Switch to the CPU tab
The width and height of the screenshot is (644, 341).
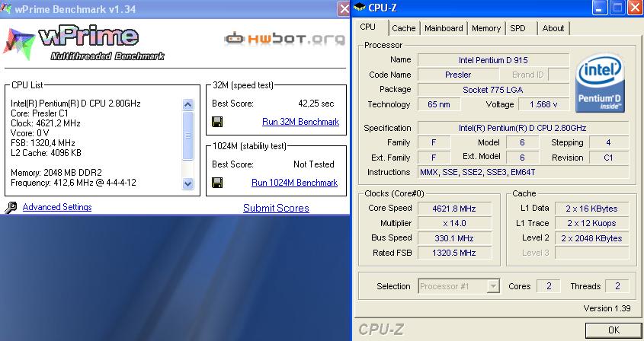(367, 27)
